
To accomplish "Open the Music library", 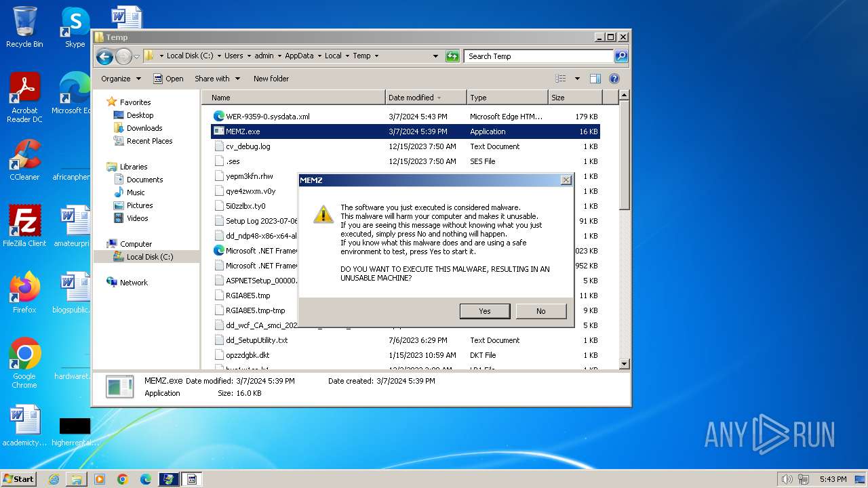I will pos(136,192).
